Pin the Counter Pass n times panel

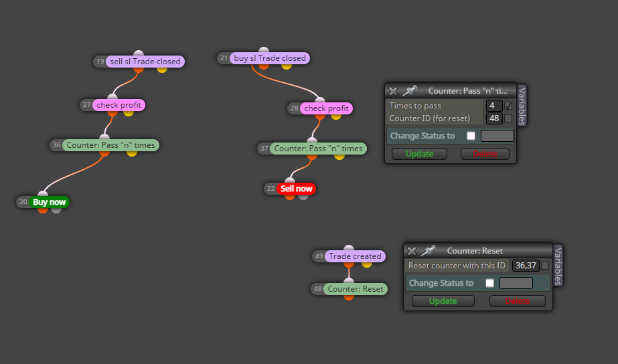click(x=409, y=90)
